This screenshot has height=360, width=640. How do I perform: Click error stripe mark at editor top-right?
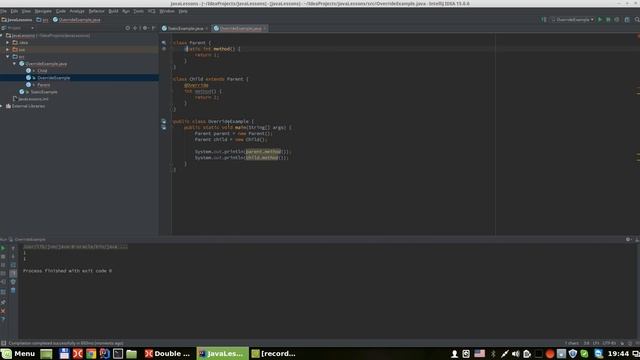pyautogui.click(x=638, y=37)
